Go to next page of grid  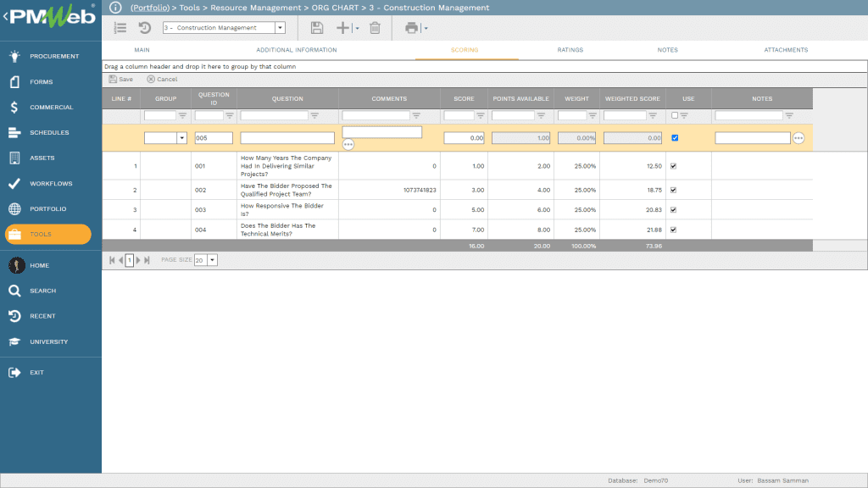(x=138, y=260)
